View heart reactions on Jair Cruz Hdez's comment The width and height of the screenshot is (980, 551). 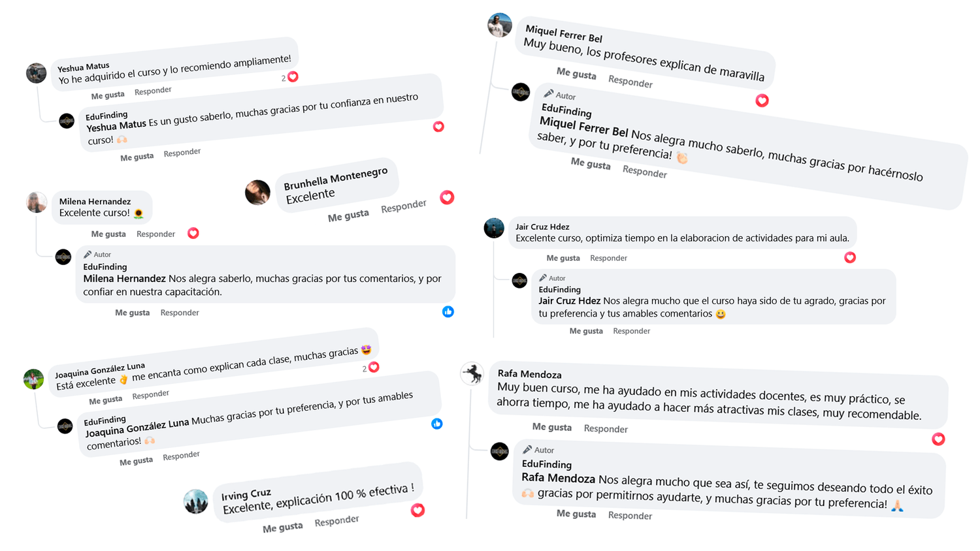pyautogui.click(x=850, y=257)
